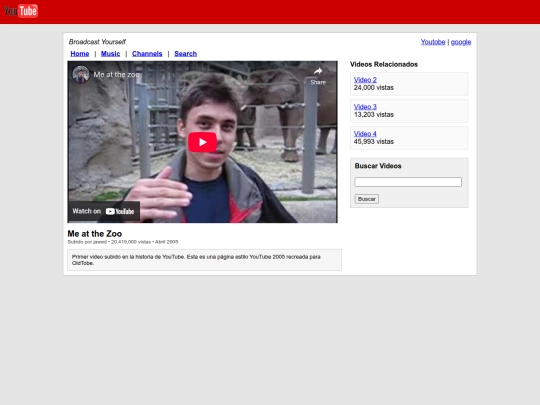Open the Music nav link
This screenshot has height=405, width=540.
pyautogui.click(x=111, y=54)
